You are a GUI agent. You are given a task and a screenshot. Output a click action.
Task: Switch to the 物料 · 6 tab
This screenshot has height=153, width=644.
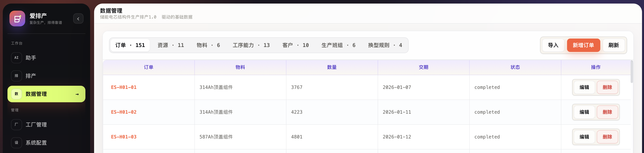pyautogui.click(x=208, y=45)
